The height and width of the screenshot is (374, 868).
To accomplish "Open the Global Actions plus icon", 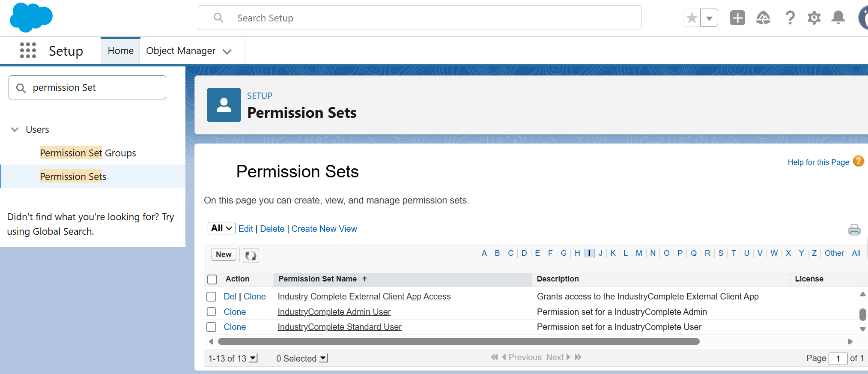I will 737,18.
